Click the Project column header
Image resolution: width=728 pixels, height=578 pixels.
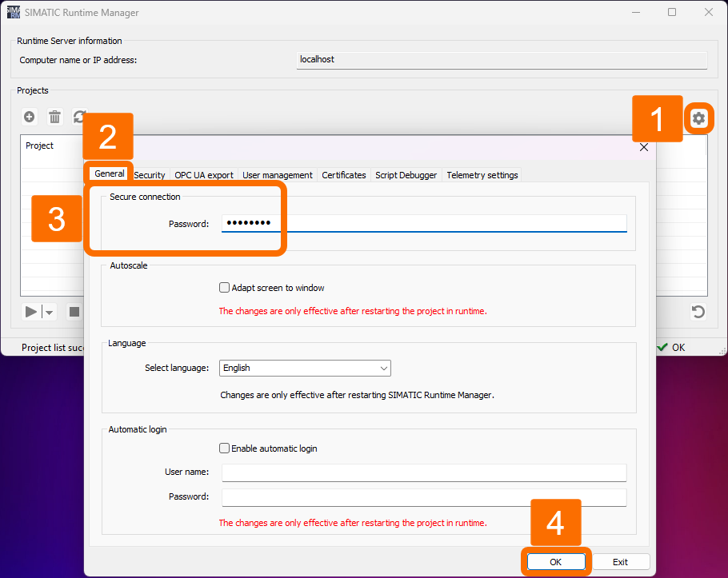click(x=39, y=145)
